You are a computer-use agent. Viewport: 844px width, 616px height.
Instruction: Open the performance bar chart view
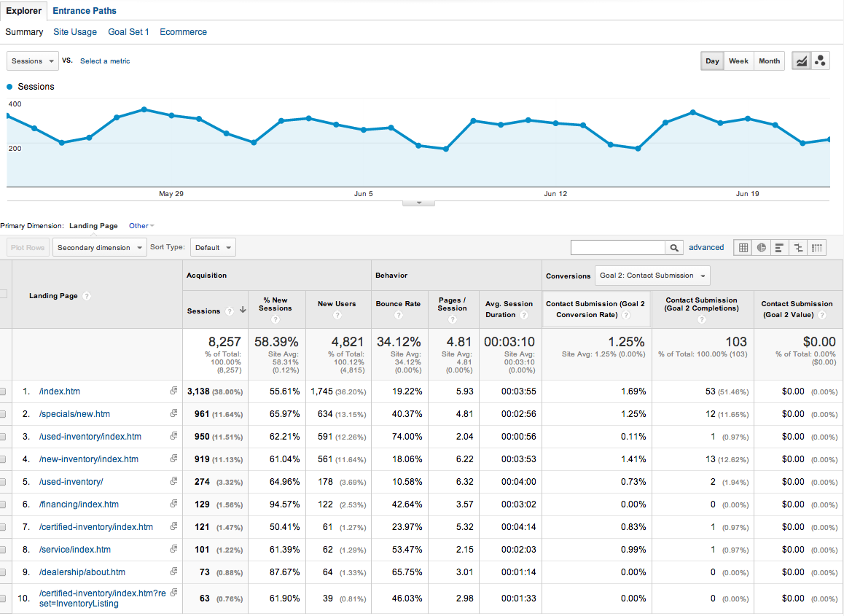[780, 247]
